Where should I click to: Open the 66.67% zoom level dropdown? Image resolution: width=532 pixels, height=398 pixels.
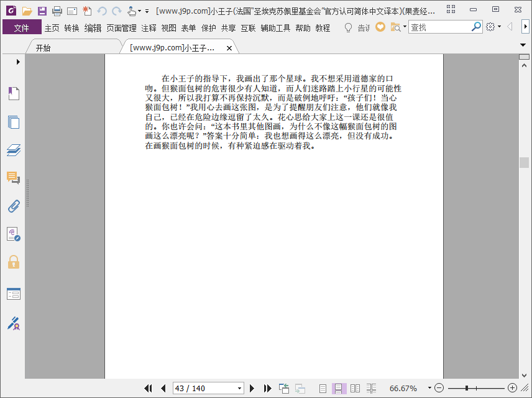(429, 388)
